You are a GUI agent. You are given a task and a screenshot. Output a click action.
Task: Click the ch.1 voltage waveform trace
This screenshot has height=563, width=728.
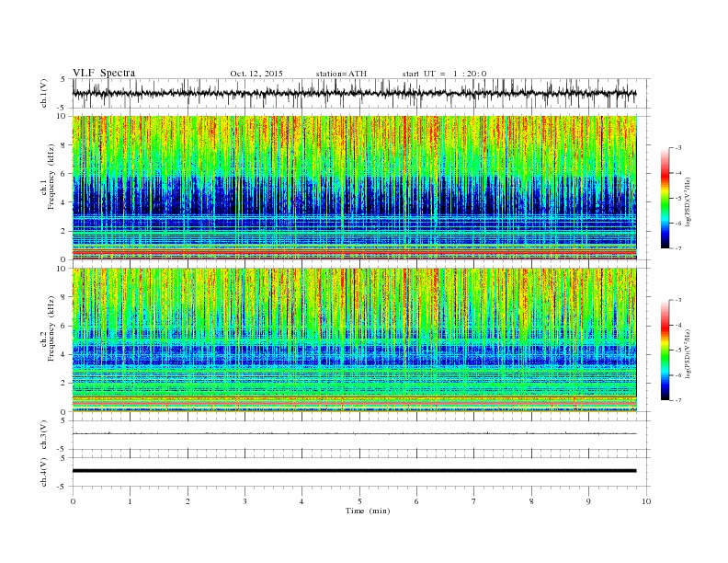coord(354,93)
